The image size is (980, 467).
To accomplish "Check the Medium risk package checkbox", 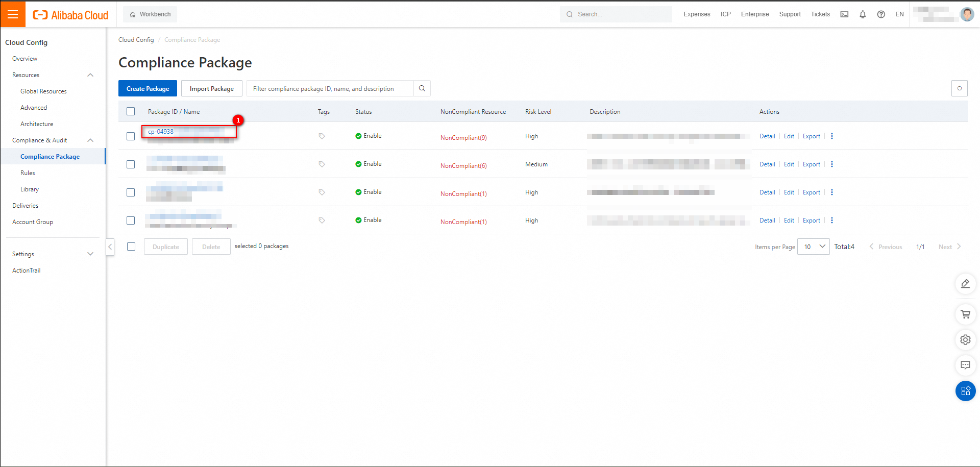I will pos(131,164).
